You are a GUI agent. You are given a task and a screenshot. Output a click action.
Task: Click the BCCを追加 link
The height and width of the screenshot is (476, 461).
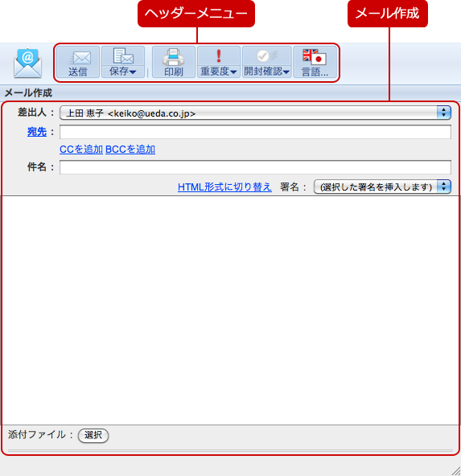[130, 150]
